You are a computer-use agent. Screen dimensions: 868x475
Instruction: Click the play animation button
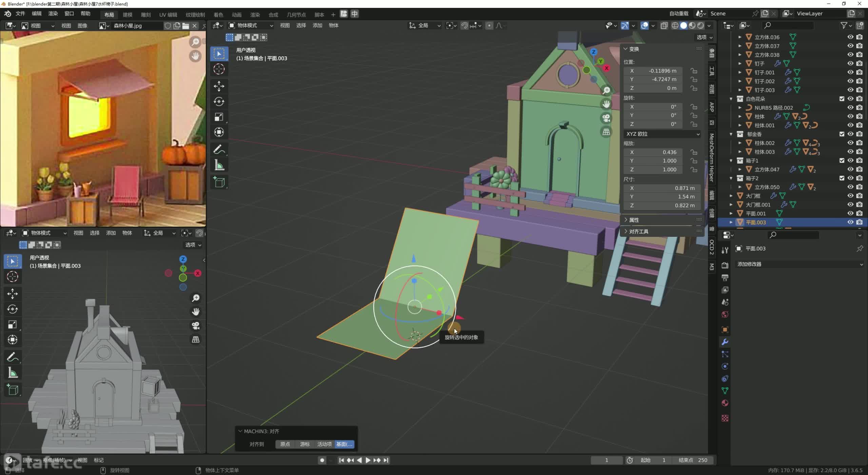[368, 460]
